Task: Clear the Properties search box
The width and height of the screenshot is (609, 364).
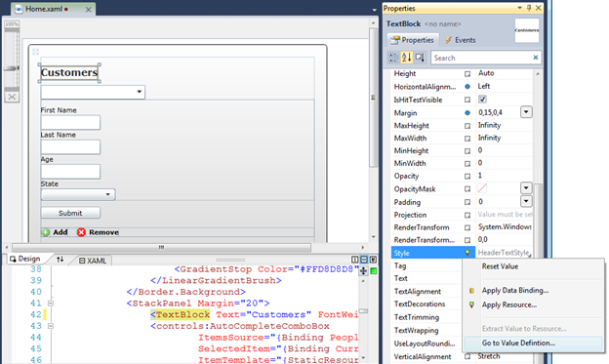Action: pyautogui.click(x=536, y=58)
